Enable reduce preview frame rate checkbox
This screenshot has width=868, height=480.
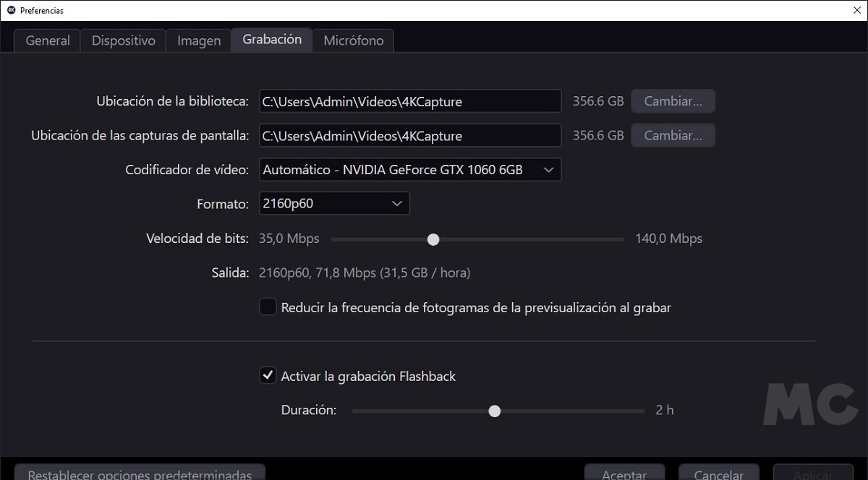pos(268,308)
